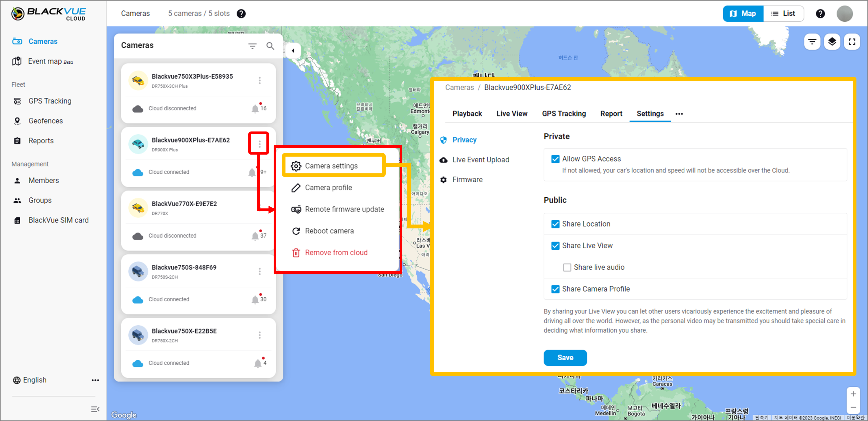Open sidebar more options dots

click(x=95, y=380)
